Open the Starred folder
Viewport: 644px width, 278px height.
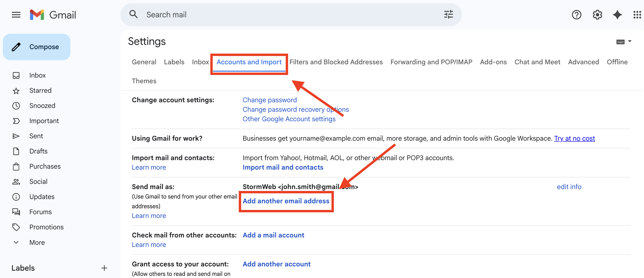click(40, 91)
